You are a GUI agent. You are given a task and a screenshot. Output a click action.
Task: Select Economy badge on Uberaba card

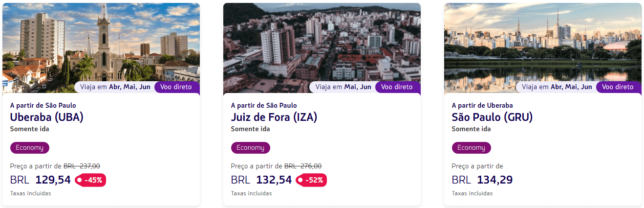pyautogui.click(x=29, y=148)
